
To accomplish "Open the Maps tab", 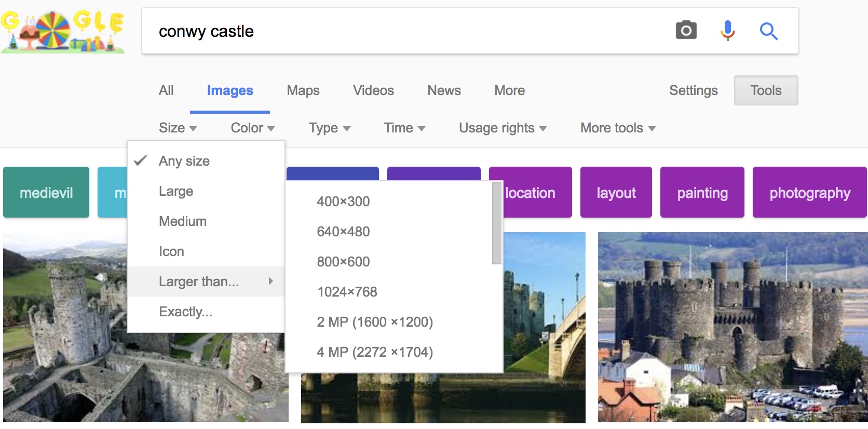I will pyautogui.click(x=303, y=90).
